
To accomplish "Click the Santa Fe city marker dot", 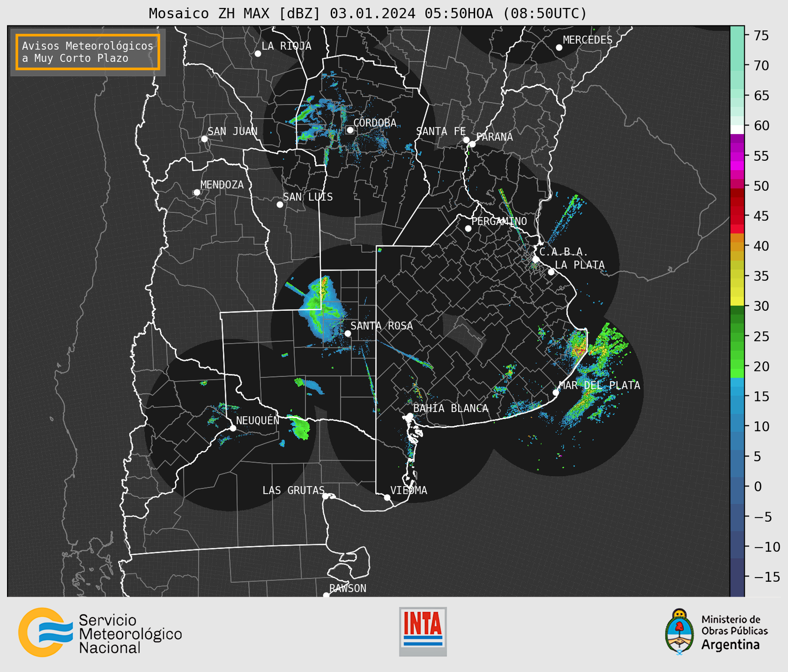I will coord(466,140).
